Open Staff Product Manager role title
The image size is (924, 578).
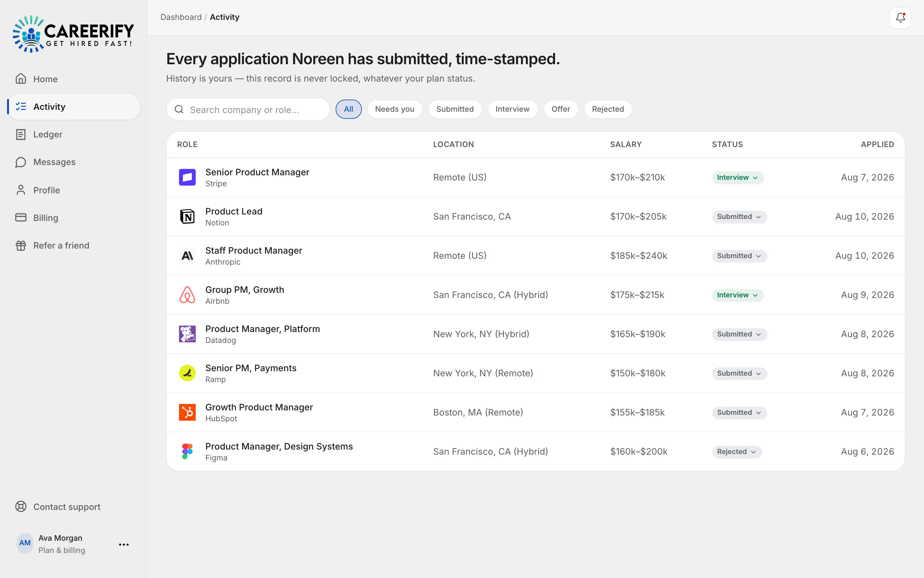point(253,251)
